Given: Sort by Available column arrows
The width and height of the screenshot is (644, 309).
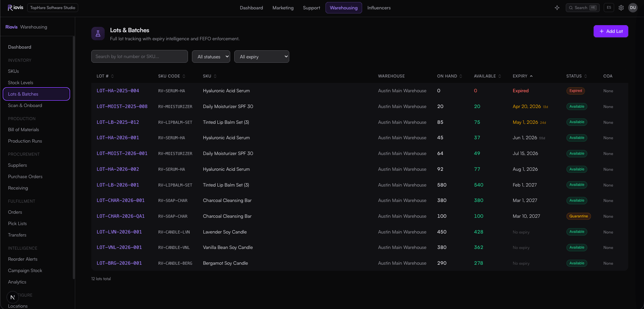Looking at the screenshot, I should coord(500,76).
